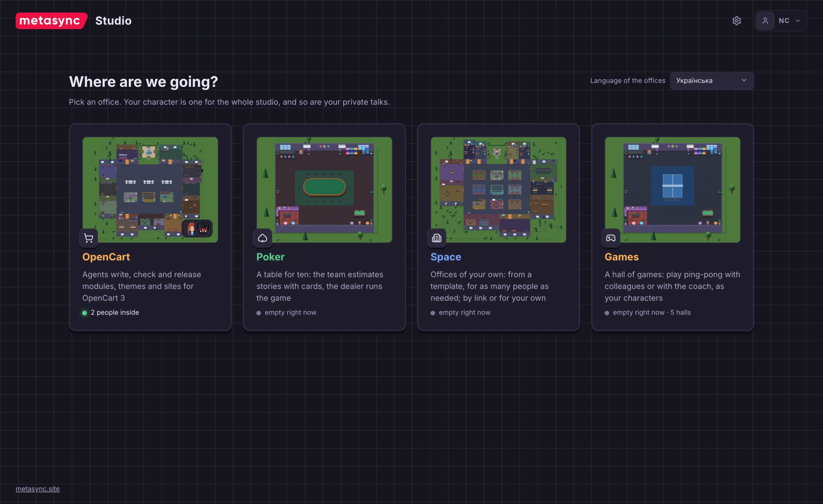Click Space's 'empty right now' status
Screen dimensions: 823x504
(465, 312)
